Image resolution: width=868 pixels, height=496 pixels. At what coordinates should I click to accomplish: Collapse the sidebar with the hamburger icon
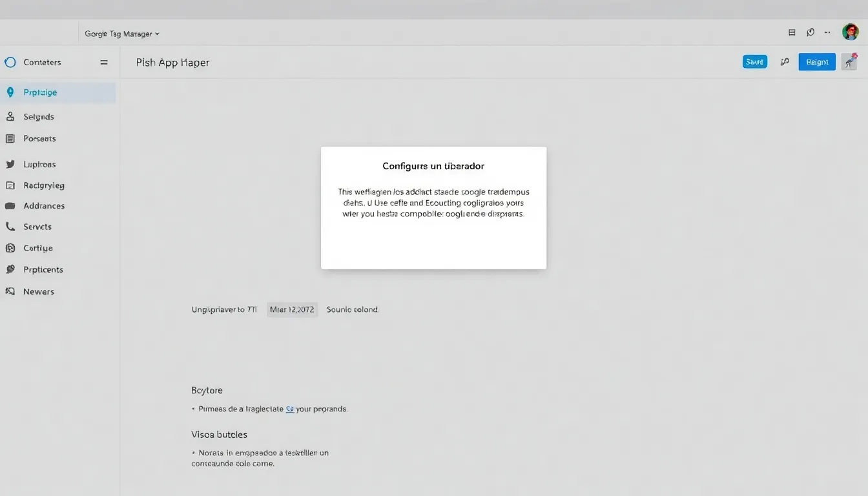(x=103, y=62)
